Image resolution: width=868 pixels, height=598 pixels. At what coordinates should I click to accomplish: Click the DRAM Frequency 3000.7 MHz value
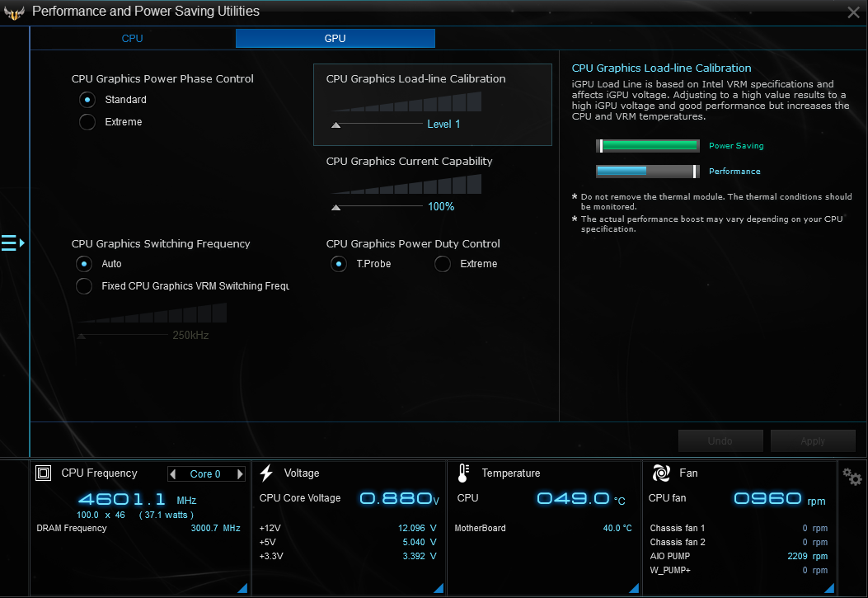[215, 528]
